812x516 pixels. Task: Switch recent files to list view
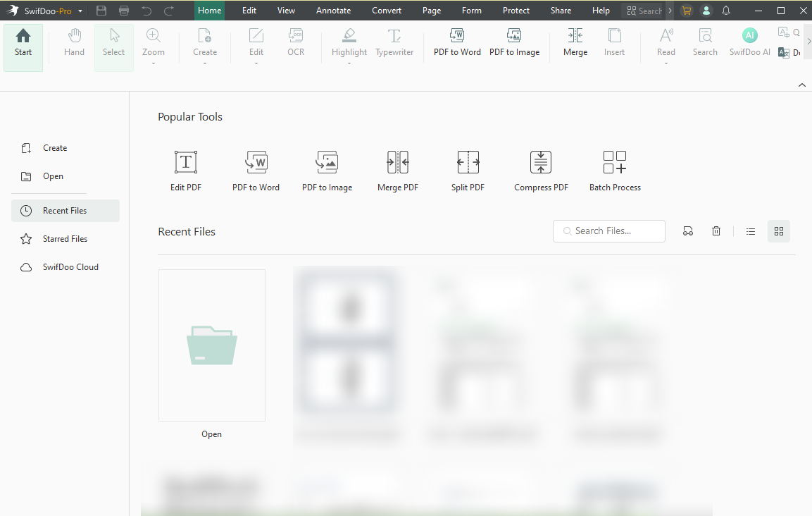coord(750,231)
